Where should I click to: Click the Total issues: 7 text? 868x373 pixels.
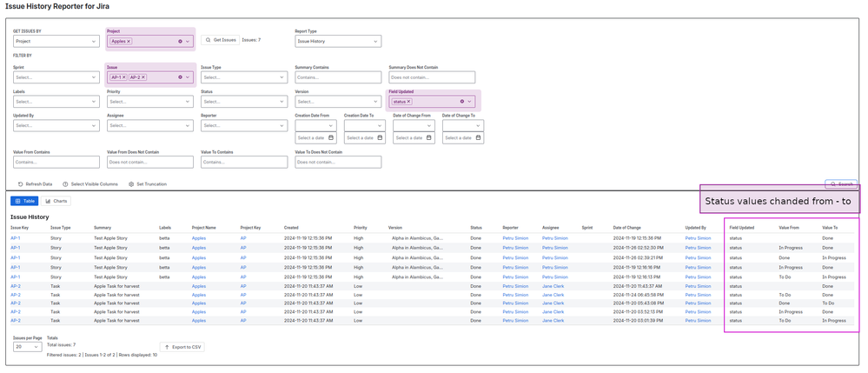coord(62,344)
